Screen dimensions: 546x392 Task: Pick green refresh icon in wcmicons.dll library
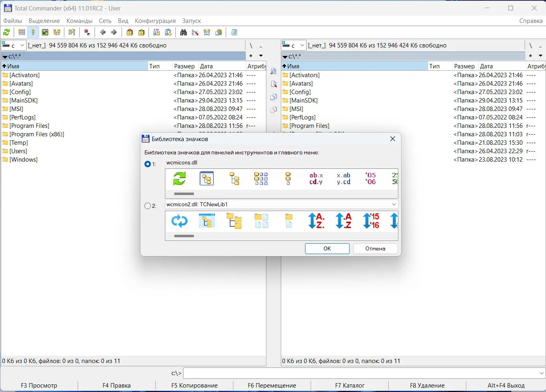(x=179, y=179)
